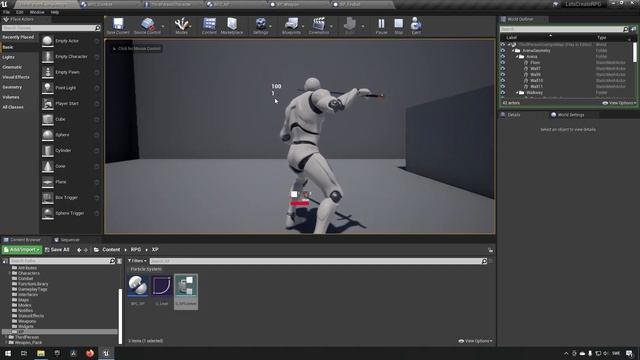Click the World Outliner search magnifier icon
Image resolution: width=640 pixels, height=360 pixels.
(626, 29)
